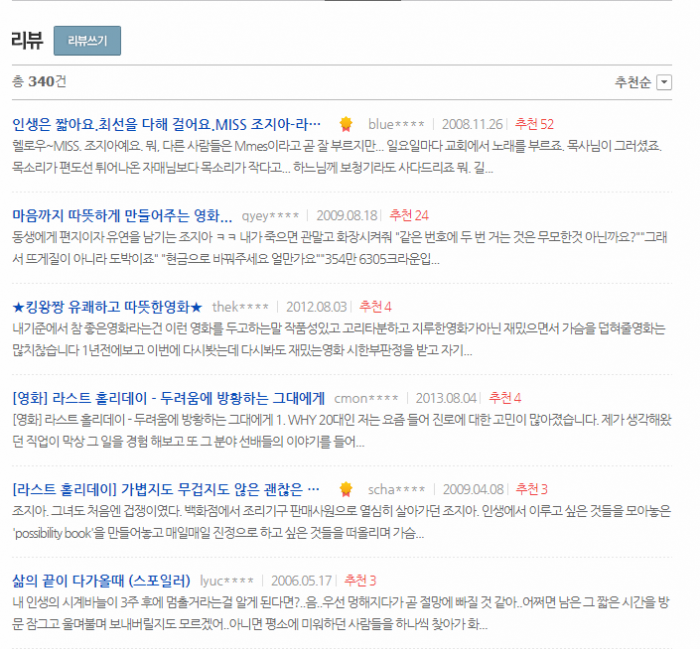The height and width of the screenshot is (649, 700).
Task: Click gold badge icon beside scha**** review
Action: (346, 489)
